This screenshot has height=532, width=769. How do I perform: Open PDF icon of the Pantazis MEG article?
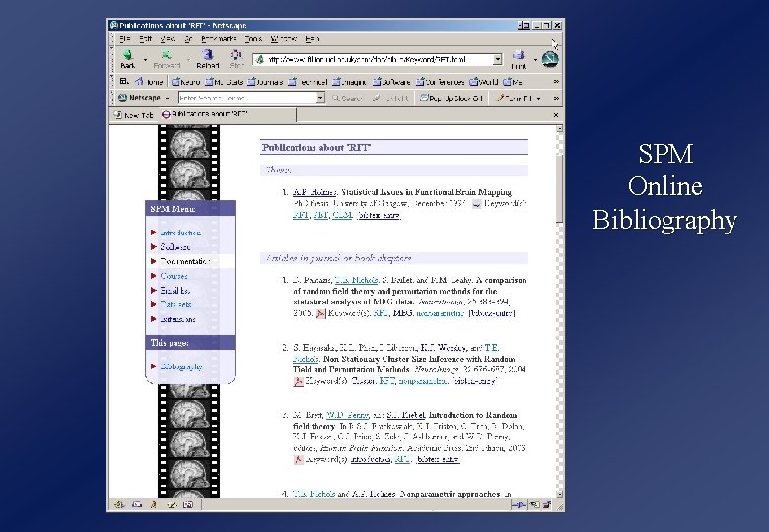[x=320, y=313]
